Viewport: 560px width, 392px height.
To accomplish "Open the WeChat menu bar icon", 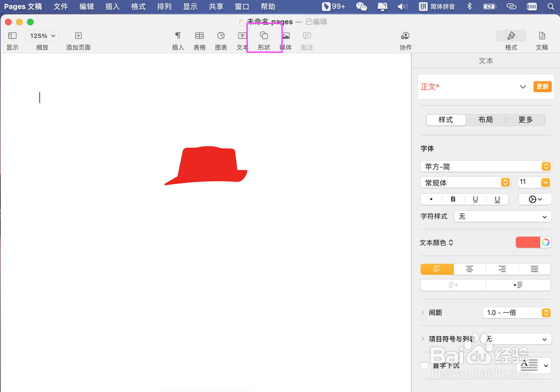I will [361, 6].
